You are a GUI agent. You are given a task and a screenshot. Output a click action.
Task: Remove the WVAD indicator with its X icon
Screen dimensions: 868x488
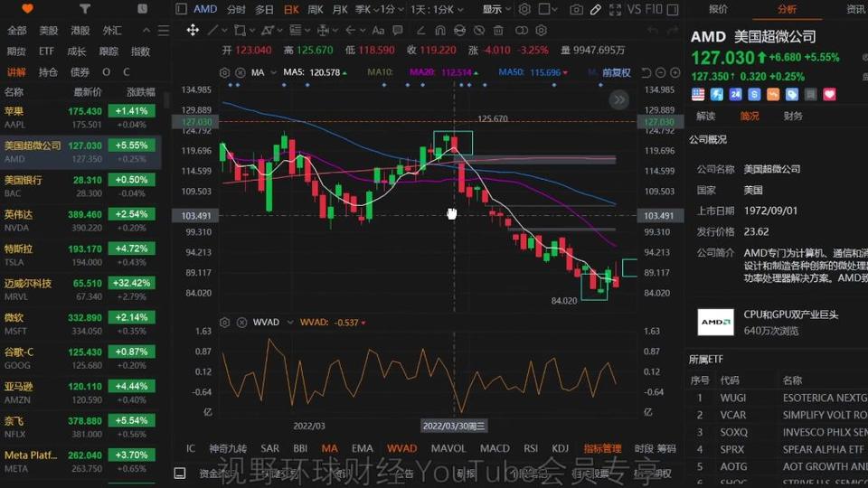point(241,322)
